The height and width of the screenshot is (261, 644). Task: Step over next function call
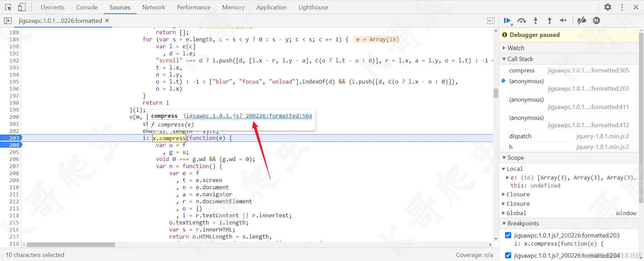click(522, 21)
